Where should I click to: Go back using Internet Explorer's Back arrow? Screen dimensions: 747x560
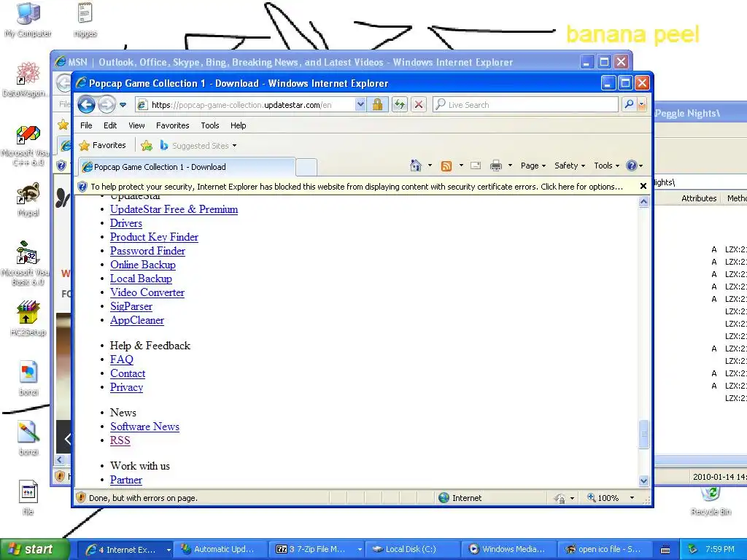86,104
